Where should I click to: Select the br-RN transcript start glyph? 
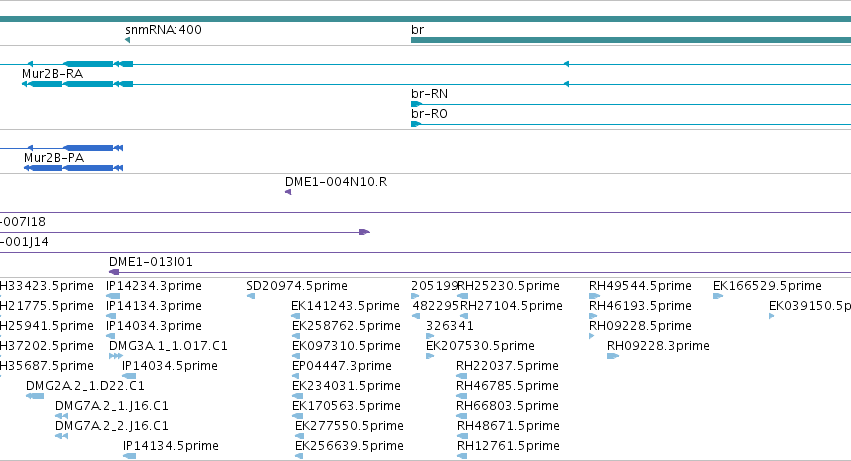(x=416, y=104)
